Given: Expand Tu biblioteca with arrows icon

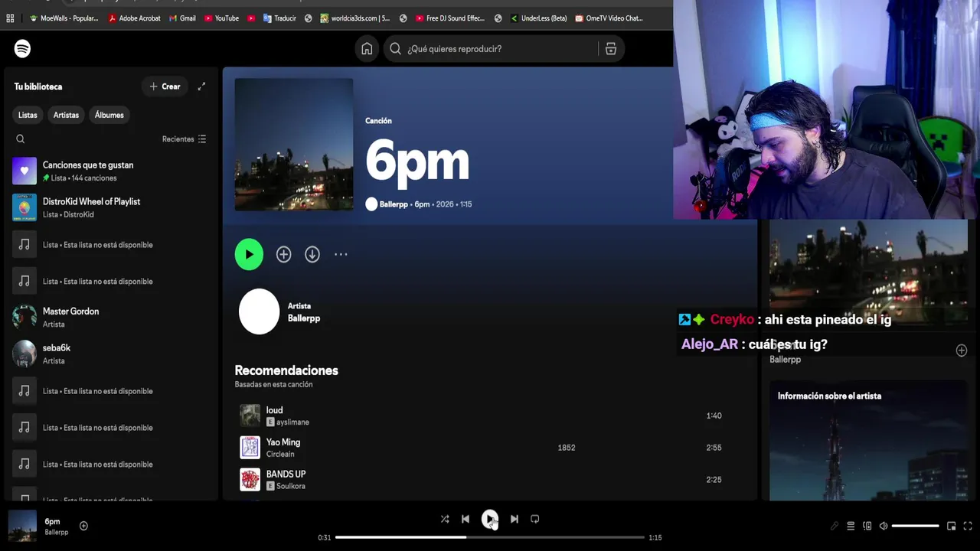Looking at the screenshot, I should click(201, 86).
